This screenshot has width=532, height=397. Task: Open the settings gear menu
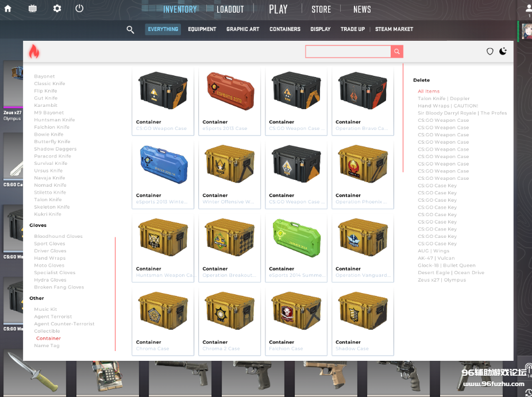click(x=57, y=9)
